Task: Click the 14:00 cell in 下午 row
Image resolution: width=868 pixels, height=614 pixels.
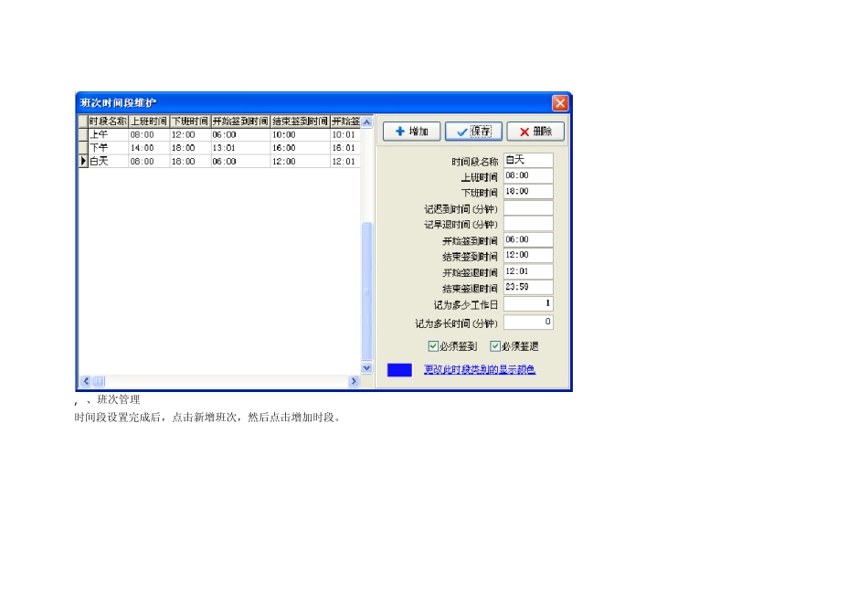Action: [x=149, y=148]
